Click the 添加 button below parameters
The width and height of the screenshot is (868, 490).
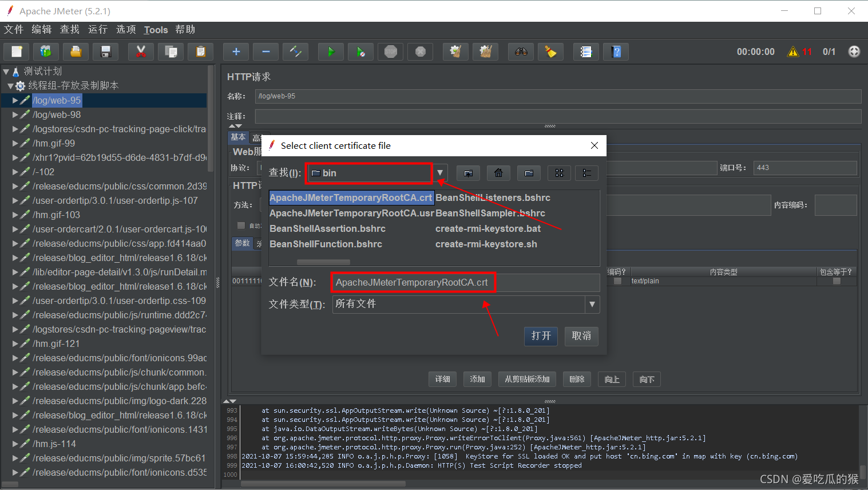coord(477,379)
